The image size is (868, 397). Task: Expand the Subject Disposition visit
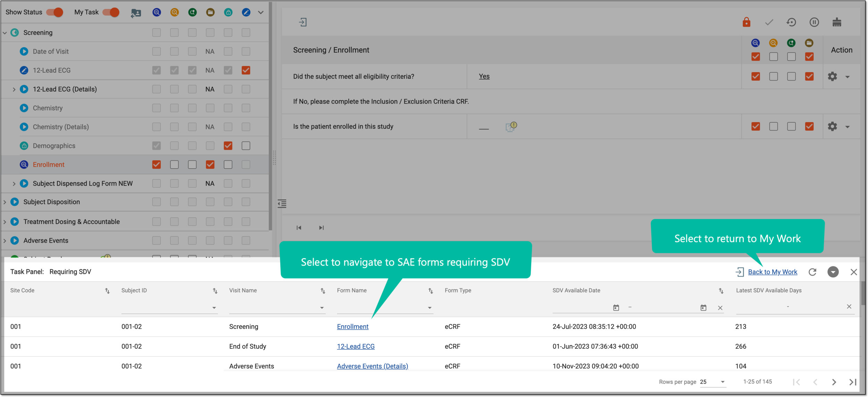[5, 202]
